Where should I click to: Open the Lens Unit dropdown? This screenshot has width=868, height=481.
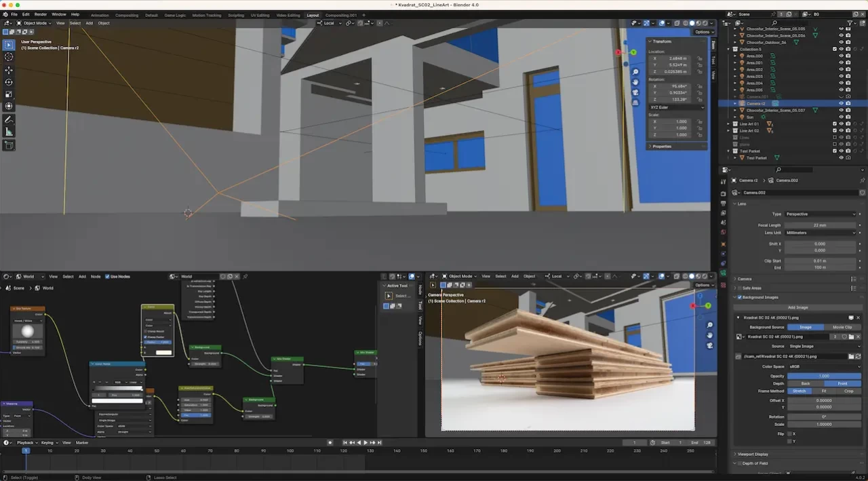[821, 233]
